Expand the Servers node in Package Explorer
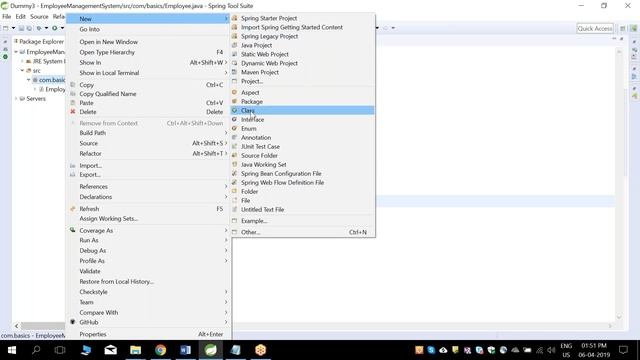This screenshot has width=640, height=360. 16,98
